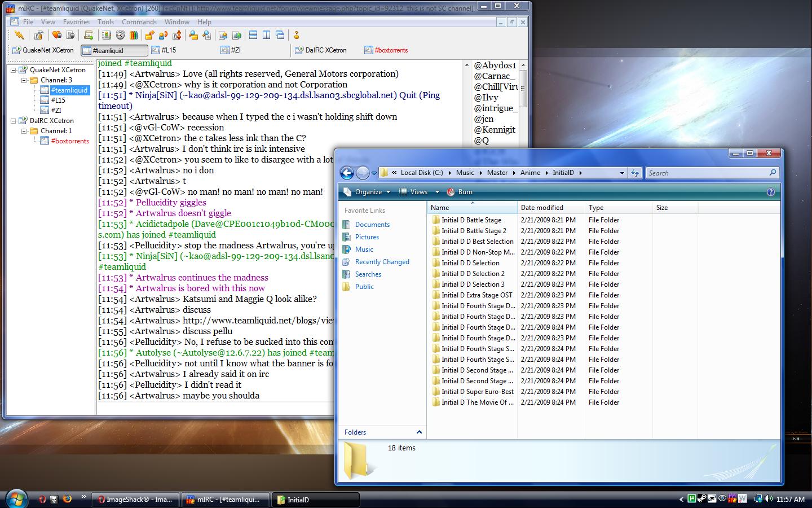Open the Views dropdown arrow

coord(437,192)
